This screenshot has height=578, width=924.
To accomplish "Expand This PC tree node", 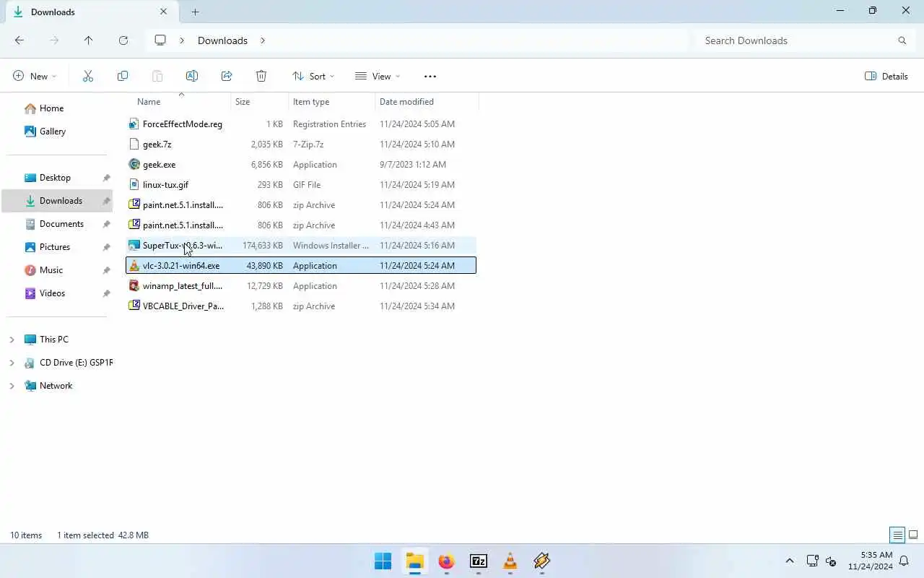I will pos(12,340).
